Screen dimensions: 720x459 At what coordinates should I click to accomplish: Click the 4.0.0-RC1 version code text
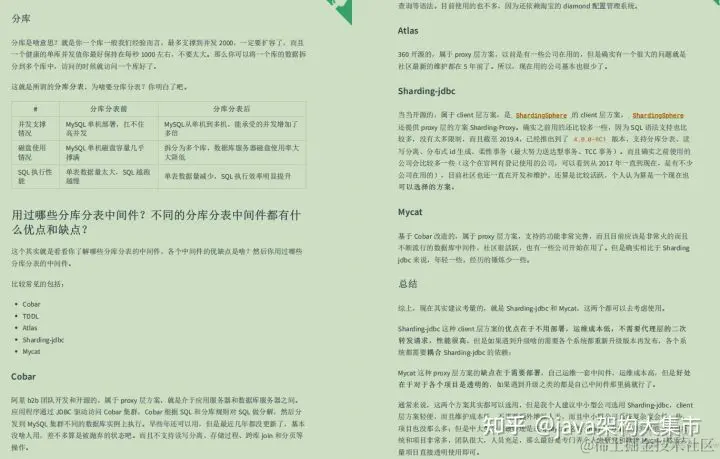pos(590,139)
